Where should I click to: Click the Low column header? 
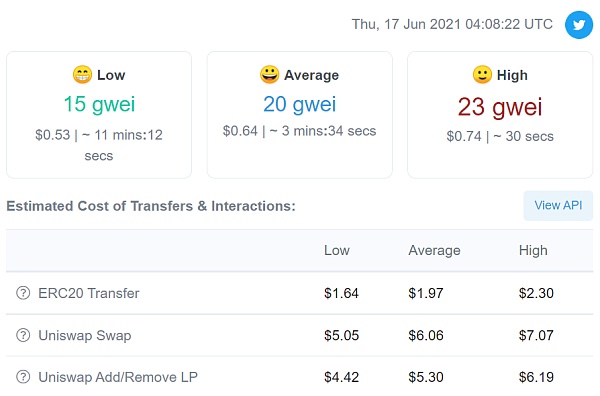337,251
